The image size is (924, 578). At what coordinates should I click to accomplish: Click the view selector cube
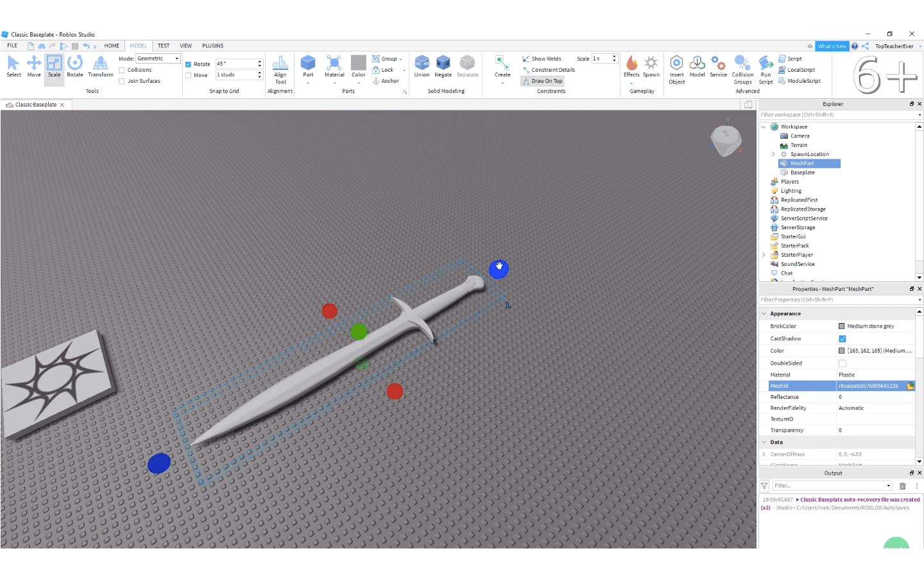tap(726, 139)
